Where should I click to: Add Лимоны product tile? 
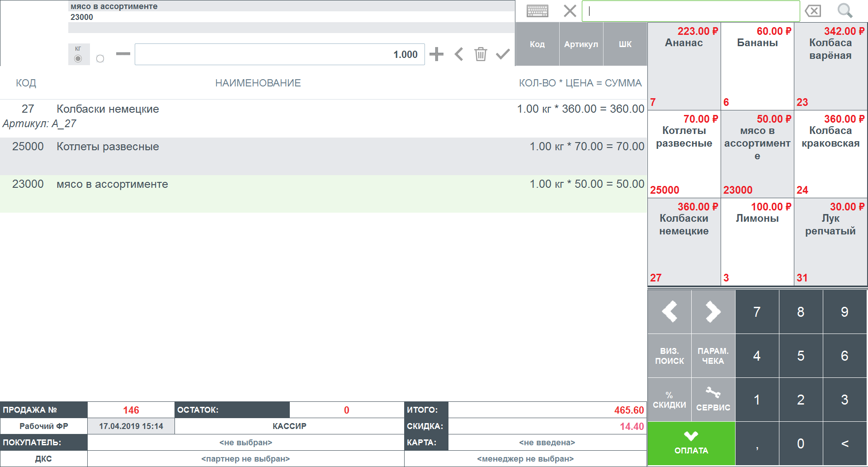tap(757, 242)
